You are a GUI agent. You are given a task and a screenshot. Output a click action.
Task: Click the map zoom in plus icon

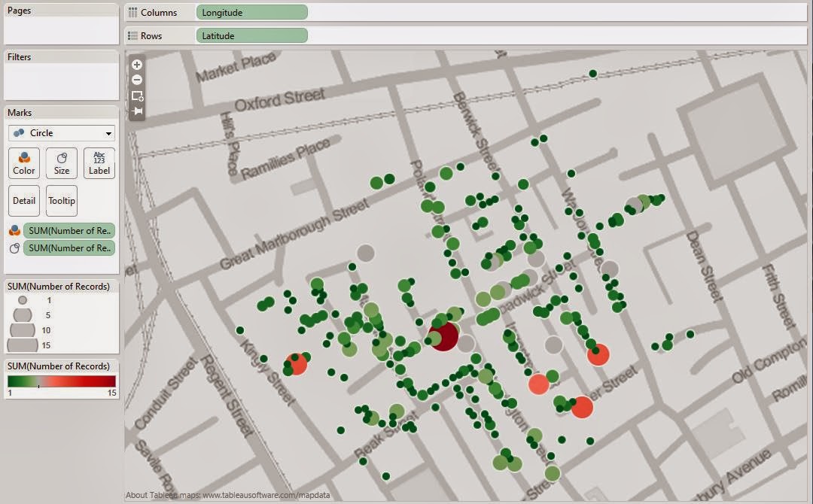click(137, 65)
